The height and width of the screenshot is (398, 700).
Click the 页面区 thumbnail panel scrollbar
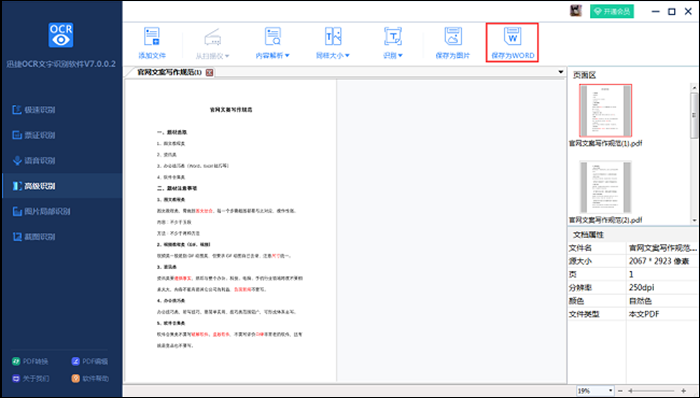[x=694, y=117]
